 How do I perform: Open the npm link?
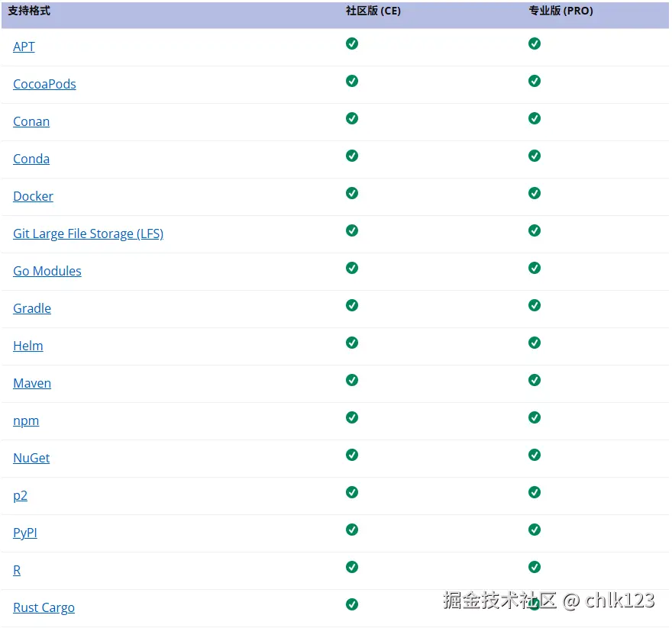(x=26, y=420)
